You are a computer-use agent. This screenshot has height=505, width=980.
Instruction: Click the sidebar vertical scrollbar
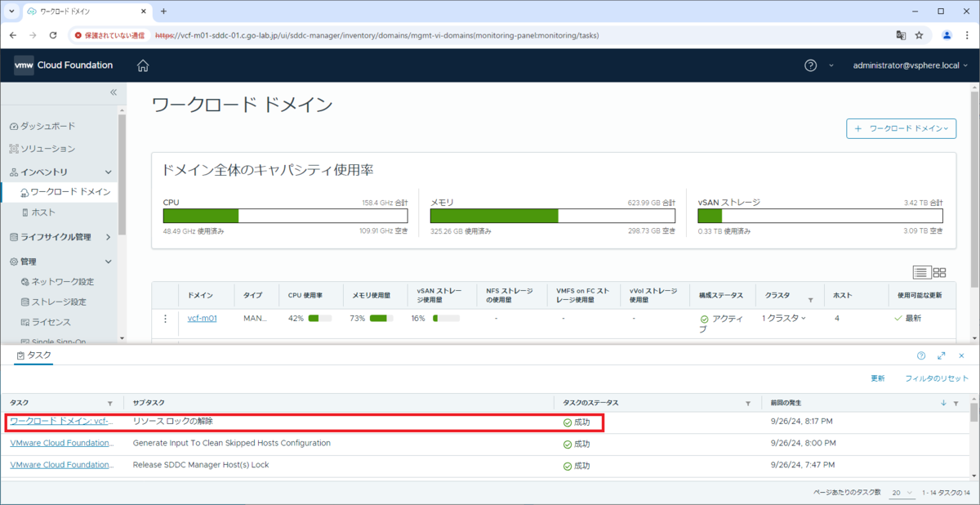122,174
